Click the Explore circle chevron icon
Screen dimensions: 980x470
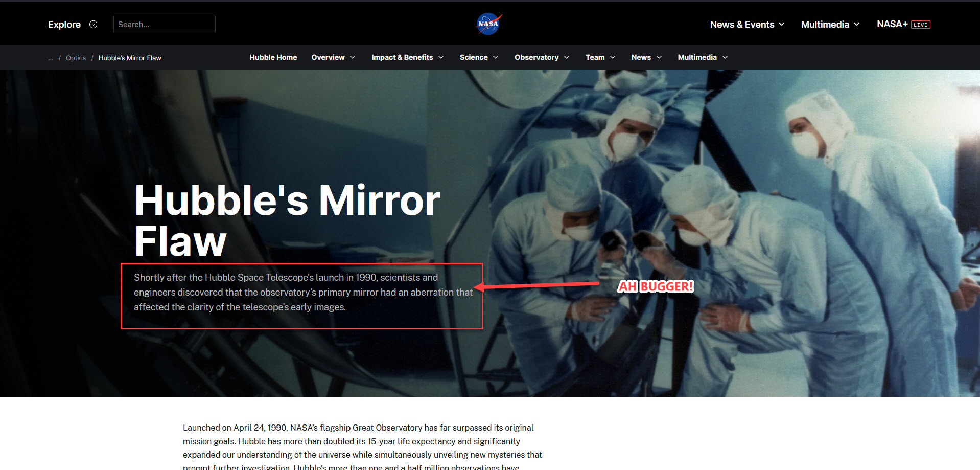click(93, 25)
